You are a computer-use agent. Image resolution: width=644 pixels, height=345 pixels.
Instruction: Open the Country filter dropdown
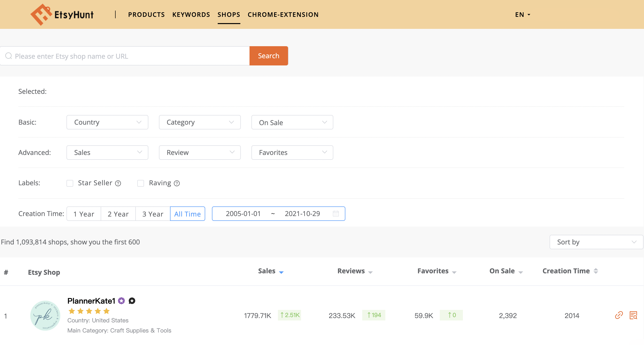107,122
